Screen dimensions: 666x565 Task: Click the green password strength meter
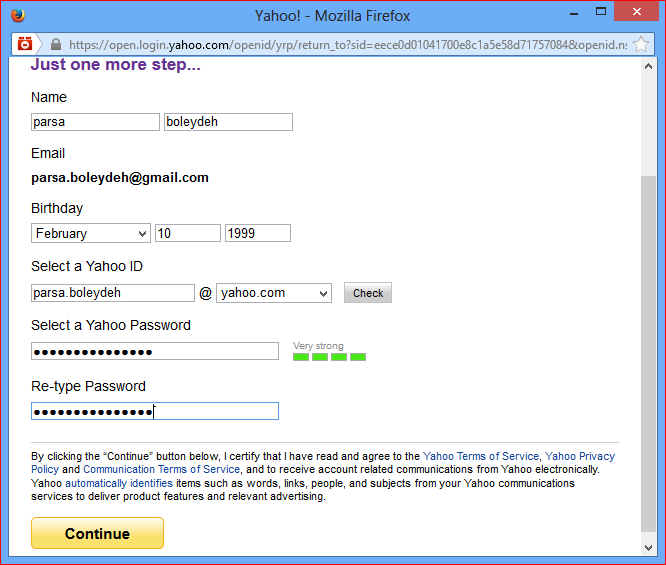point(329,357)
